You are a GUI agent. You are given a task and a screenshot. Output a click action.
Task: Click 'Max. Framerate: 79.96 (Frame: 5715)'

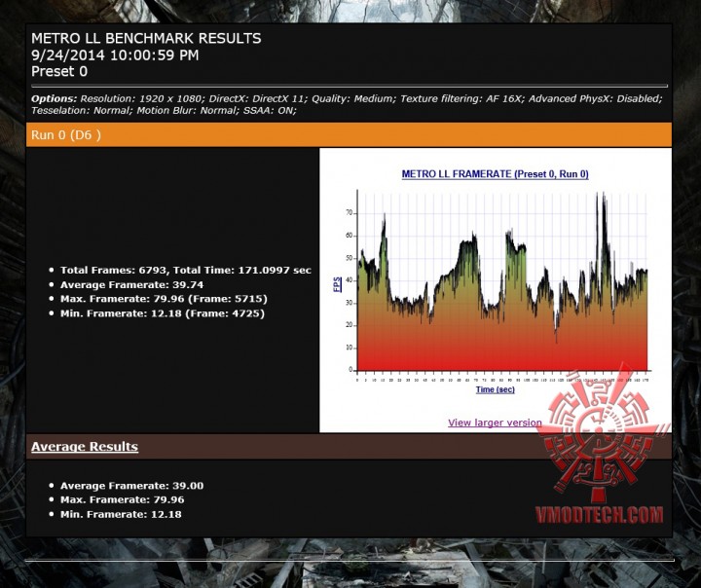pos(164,299)
